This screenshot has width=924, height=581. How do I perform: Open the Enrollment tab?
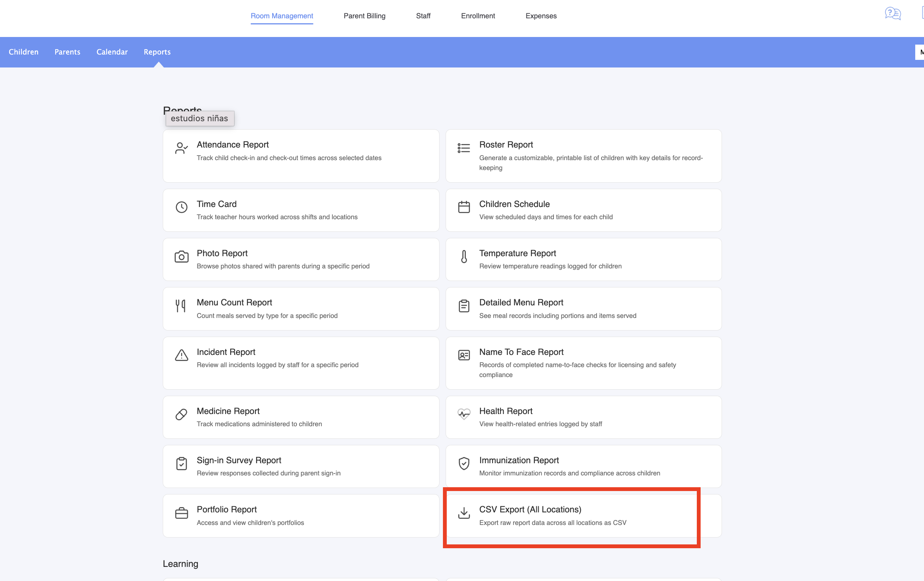[x=478, y=16]
